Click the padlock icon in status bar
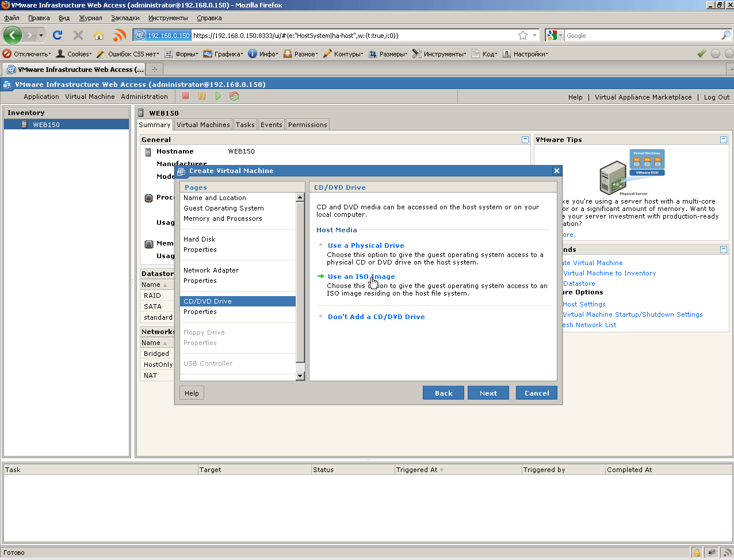 (697, 553)
